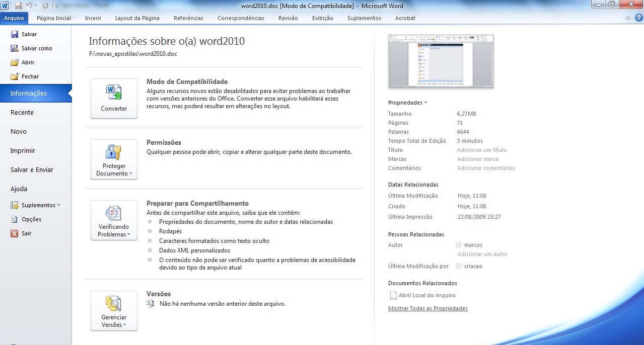
Task: Click the Abrir Local do Arquivo icon
Action: pos(393,295)
